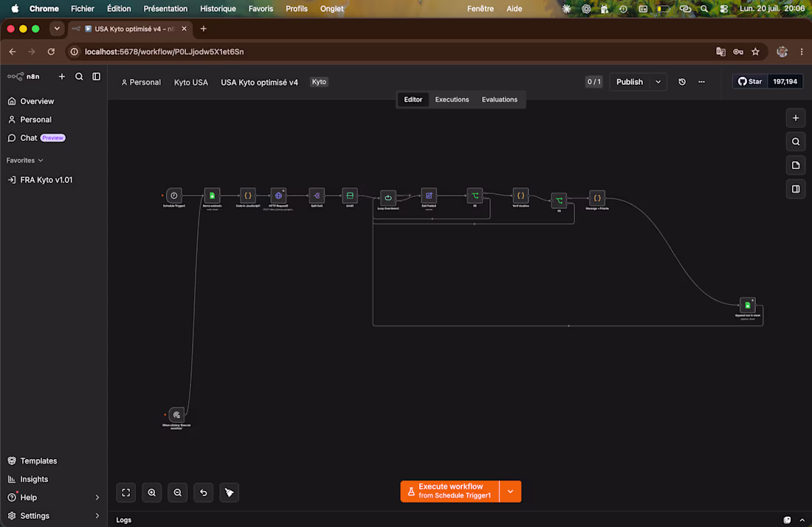The image size is (812, 527).
Task: Select the If node after Verif doublon
Action: click(559, 201)
